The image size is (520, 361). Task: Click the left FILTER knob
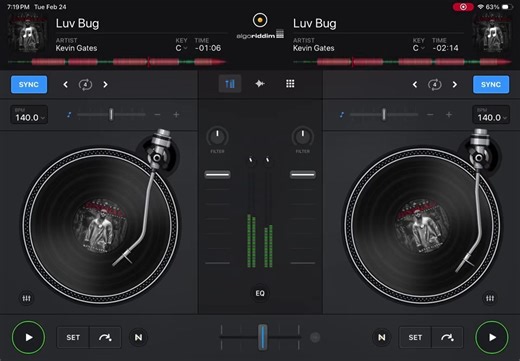pyautogui.click(x=217, y=137)
